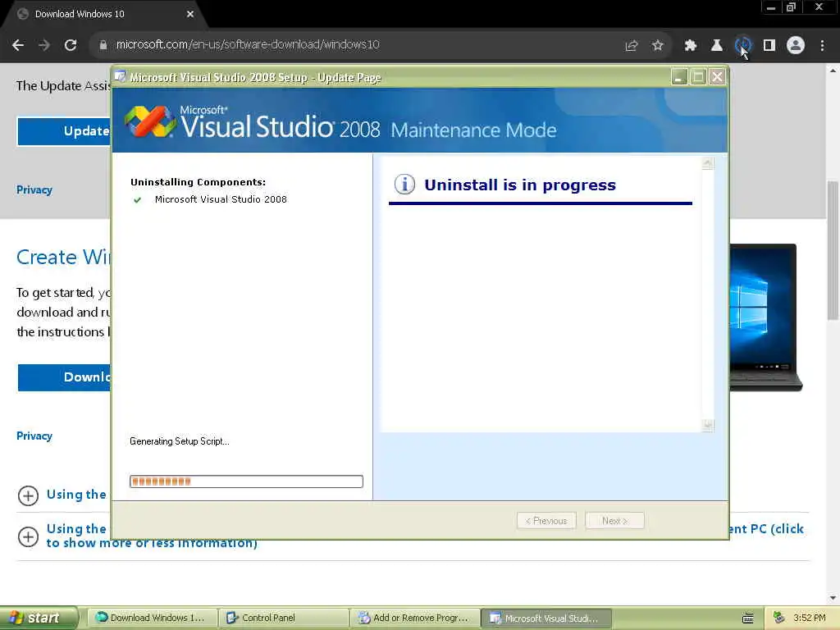The width and height of the screenshot is (840, 630).
Task: Expand the first 'Using the' plus section
Action: click(x=28, y=495)
